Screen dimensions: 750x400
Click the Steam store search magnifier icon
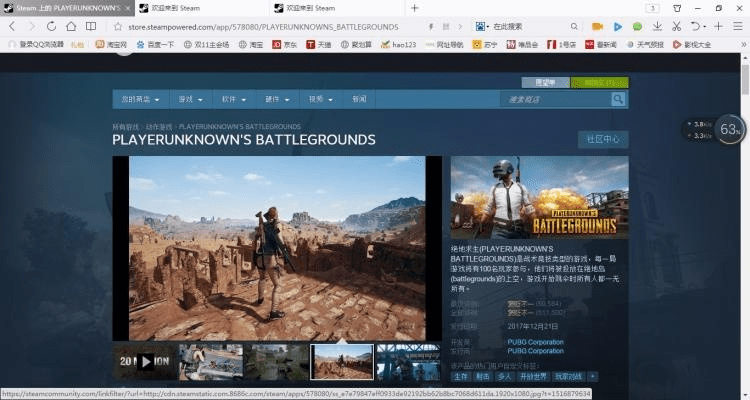[619, 99]
